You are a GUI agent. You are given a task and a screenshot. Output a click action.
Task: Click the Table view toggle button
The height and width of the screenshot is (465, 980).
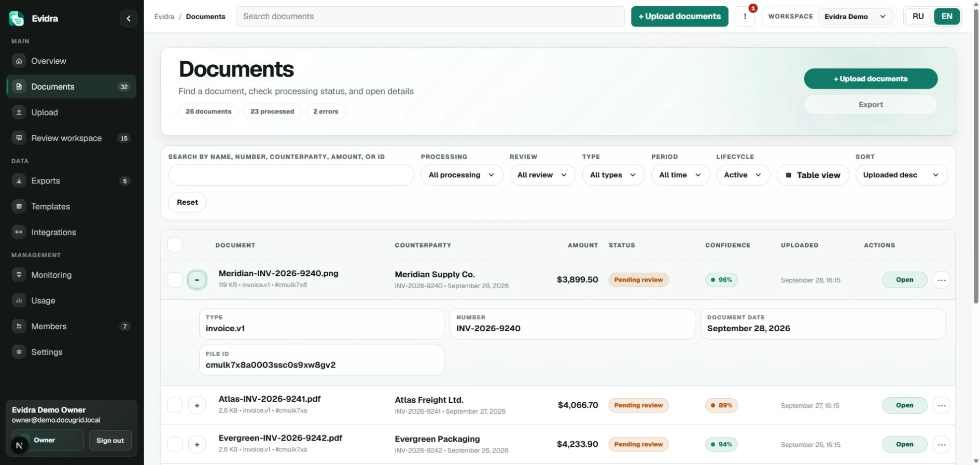pos(813,175)
